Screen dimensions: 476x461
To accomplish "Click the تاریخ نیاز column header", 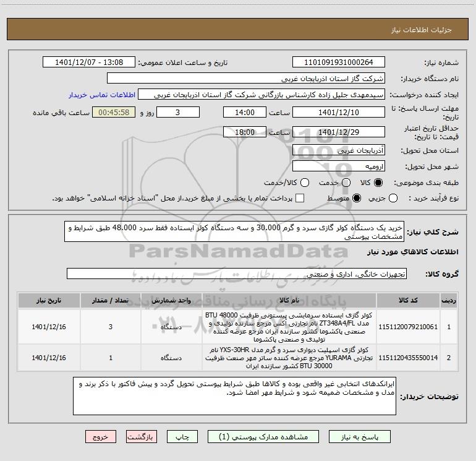I will pos(49,300).
